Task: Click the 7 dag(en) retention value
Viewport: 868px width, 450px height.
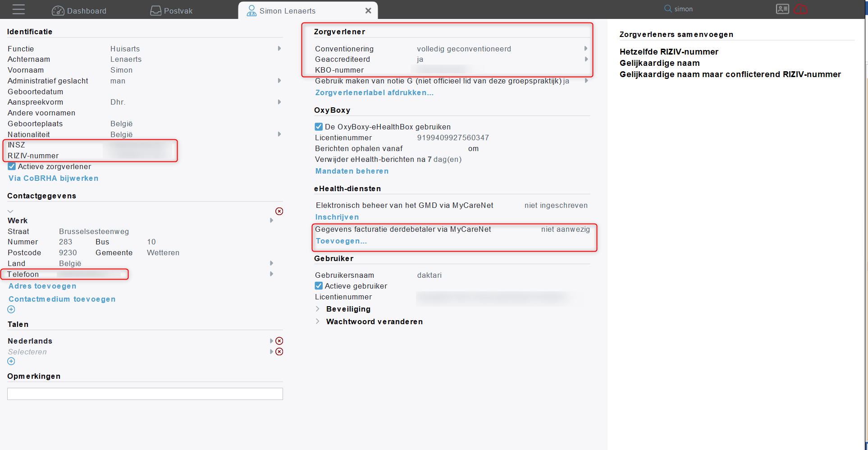Action: pyautogui.click(x=444, y=159)
